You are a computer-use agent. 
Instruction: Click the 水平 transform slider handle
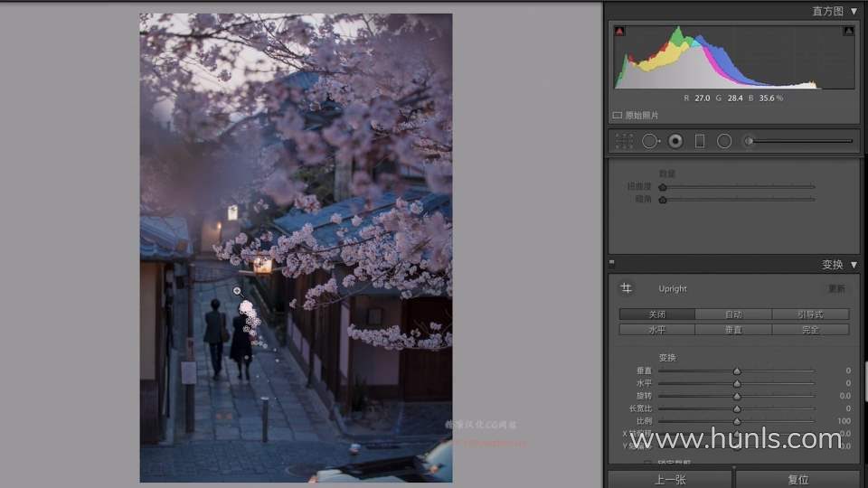coord(737,383)
